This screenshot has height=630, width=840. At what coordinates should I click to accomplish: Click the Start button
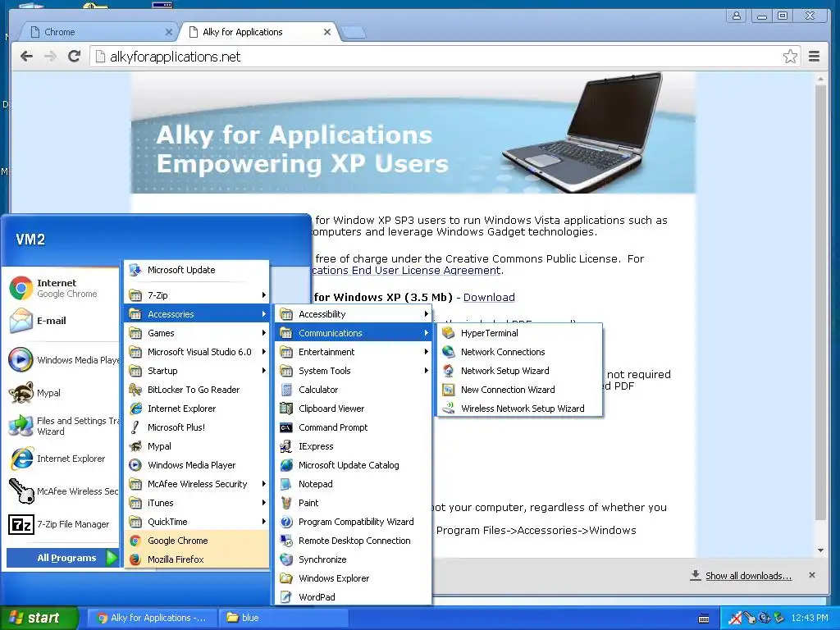(x=39, y=618)
